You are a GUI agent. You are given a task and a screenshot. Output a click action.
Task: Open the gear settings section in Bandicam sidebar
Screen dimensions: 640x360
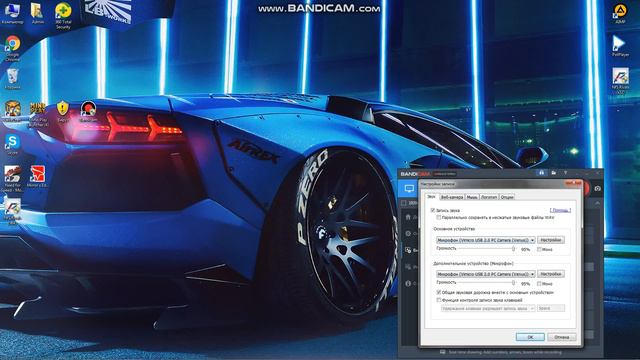(x=408, y=233)
